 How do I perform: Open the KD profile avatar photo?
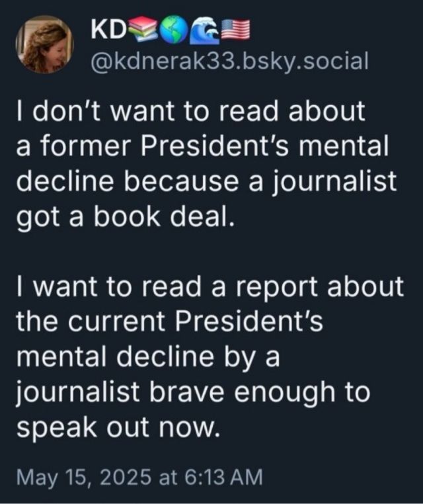[44, 44]
